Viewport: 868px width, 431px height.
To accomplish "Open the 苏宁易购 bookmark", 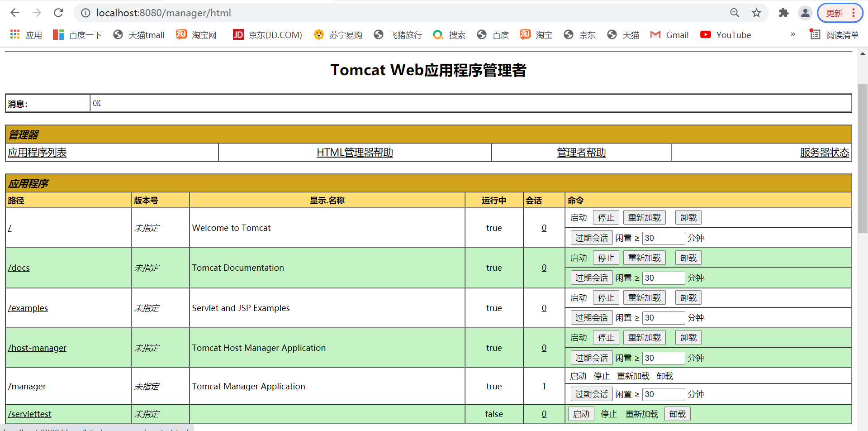I will click(338, 35).
